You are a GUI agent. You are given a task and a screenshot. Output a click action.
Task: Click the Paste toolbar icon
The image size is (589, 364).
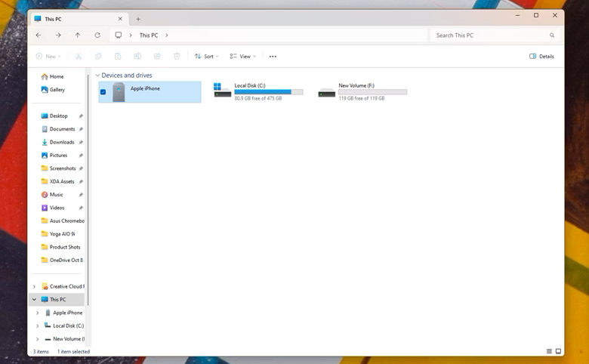pyautogui.click(x=118, y=57)
